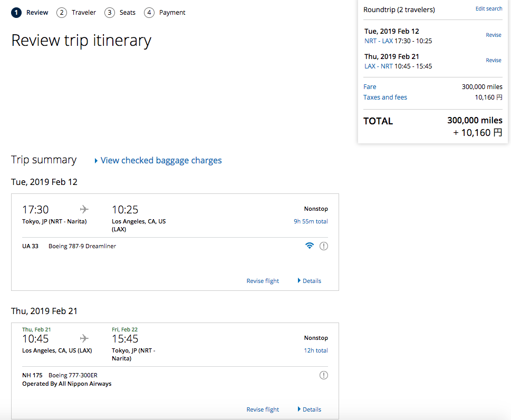The height and width of the screenshot is (420, 511).
Task: Select step 3 Seats circle
Action: 110,13
